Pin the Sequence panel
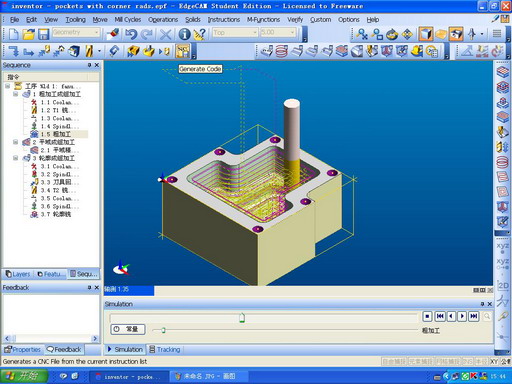Screen dimensions: 512x384 coord(89,65)
